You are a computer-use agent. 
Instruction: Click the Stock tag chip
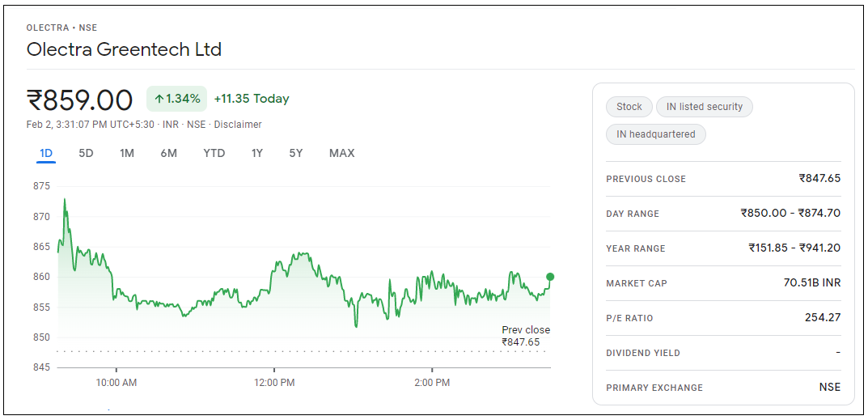coord(629,107)
